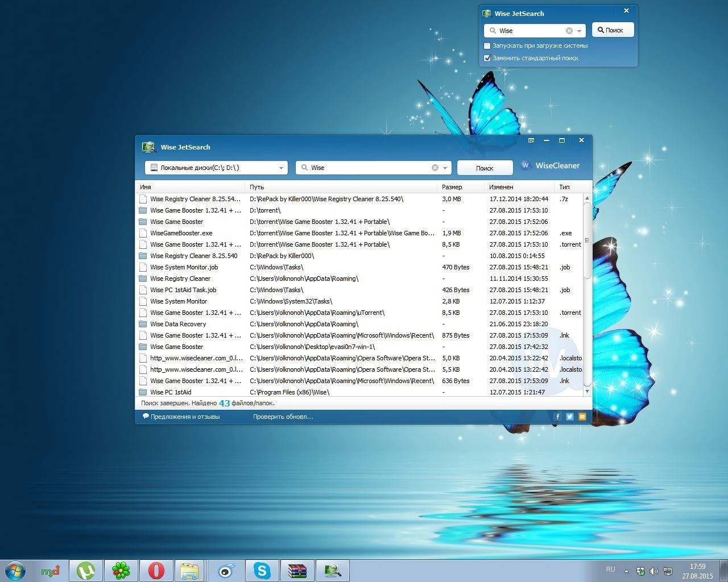This screenshot has width=728, height=582.
Task: Click date '17.12.2014 18:20:44'
Action: coord(519,199)
